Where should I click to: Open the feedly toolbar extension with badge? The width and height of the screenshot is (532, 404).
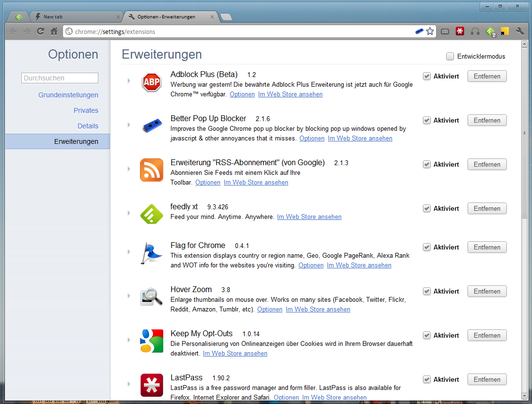491,32
